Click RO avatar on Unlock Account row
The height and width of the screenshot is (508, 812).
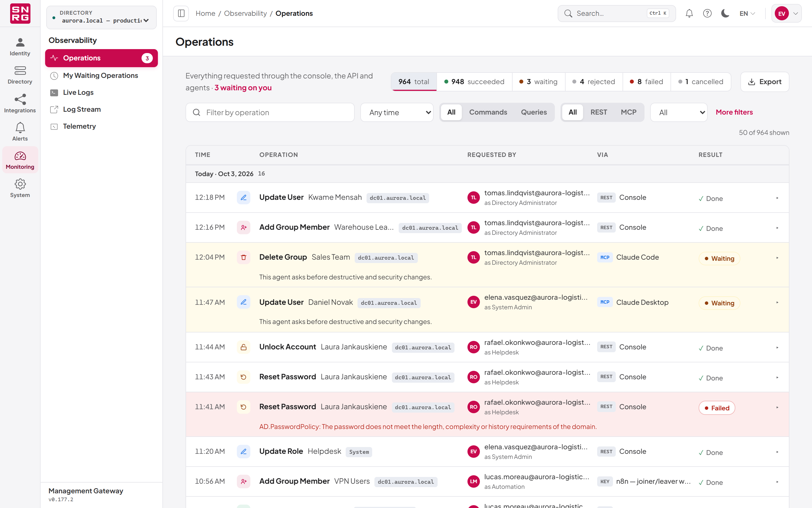coord(473,347)
